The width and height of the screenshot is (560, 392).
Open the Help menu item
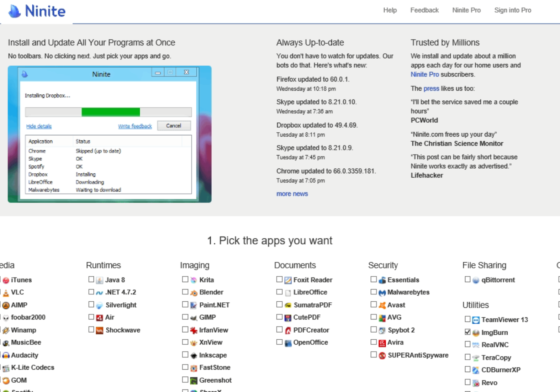(x=390, y=10)
